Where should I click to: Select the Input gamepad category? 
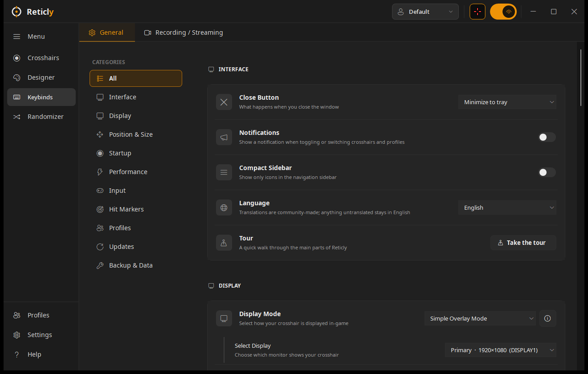(x=136, y=191)
